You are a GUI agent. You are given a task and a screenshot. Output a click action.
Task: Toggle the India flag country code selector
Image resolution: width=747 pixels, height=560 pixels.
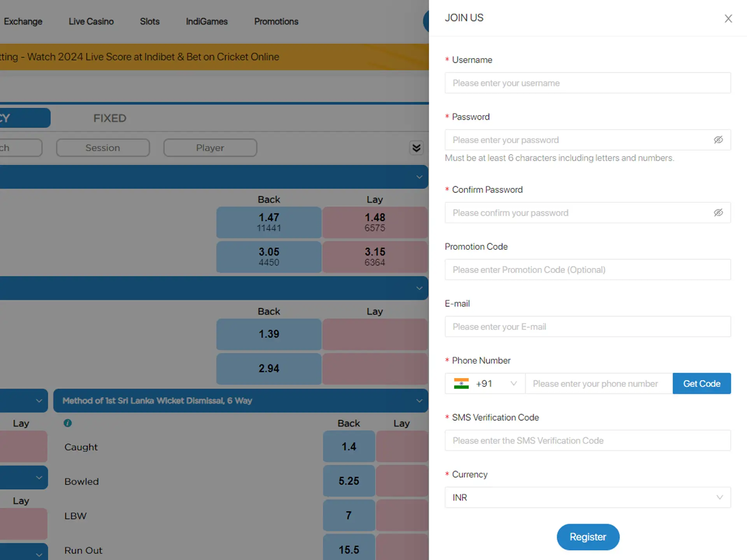click(x=484, y=383)
